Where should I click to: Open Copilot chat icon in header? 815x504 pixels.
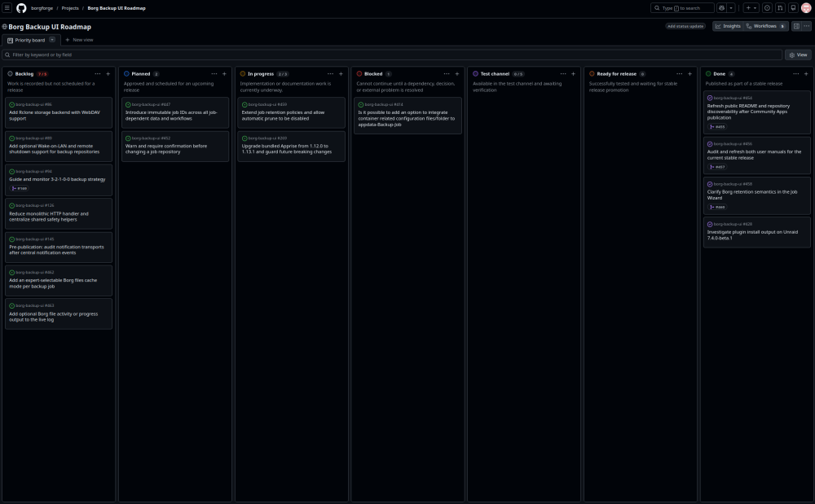pyautogui.click(x=721, y=8)
